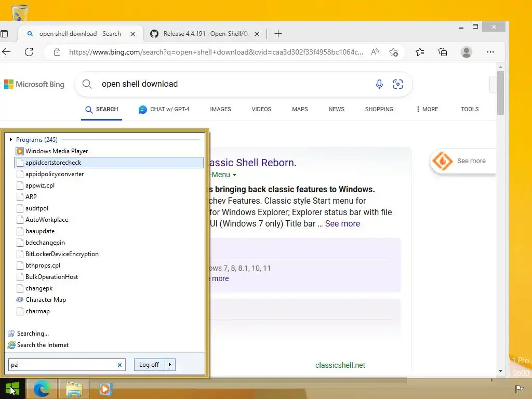Open the Recycle Bin on desktop
This screenshot has width=532, height=399.
coord(20,12)
